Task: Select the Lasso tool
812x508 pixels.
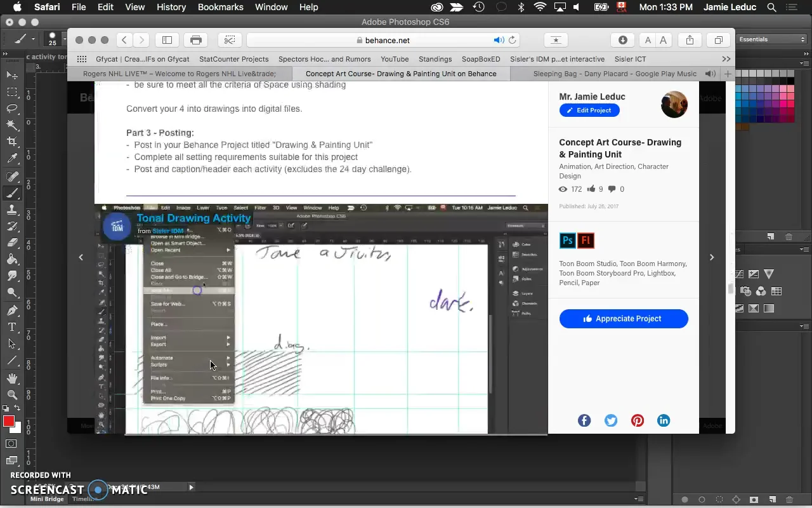Action: pos(12,109)
